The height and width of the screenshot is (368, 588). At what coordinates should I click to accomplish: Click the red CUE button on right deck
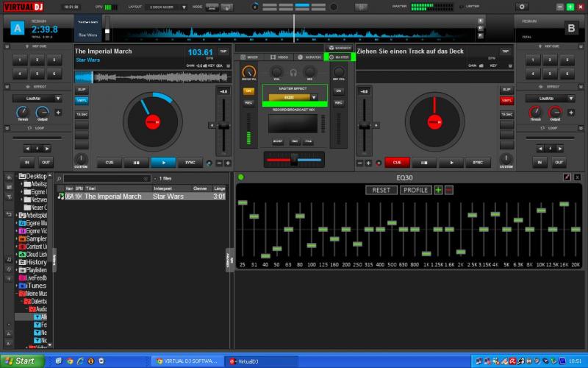click(396, 163)
